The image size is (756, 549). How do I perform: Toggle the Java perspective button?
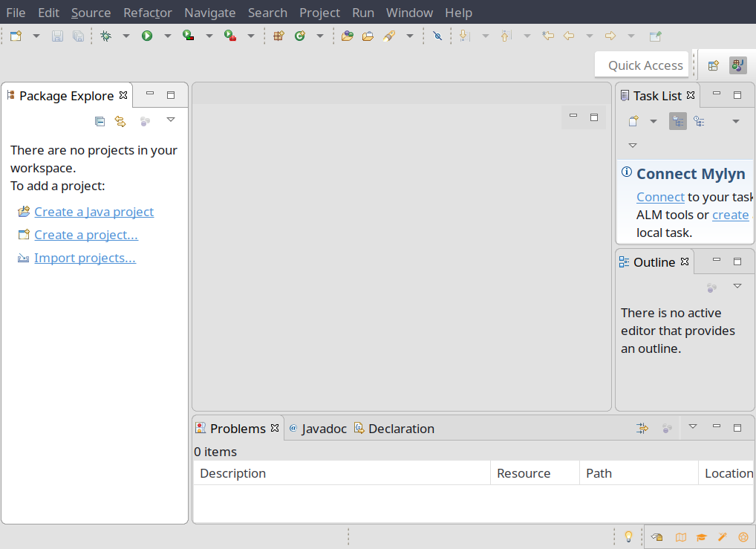tap(737, 65)
